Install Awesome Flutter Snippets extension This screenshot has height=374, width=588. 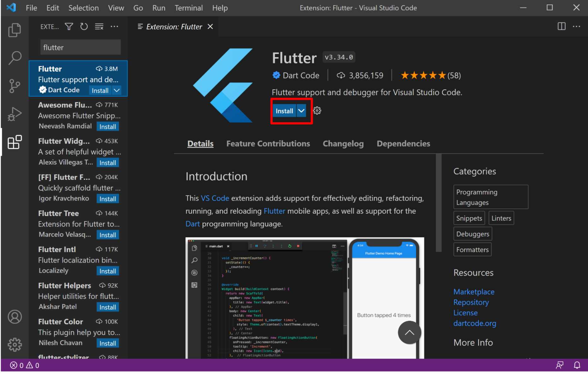point(108,127)
